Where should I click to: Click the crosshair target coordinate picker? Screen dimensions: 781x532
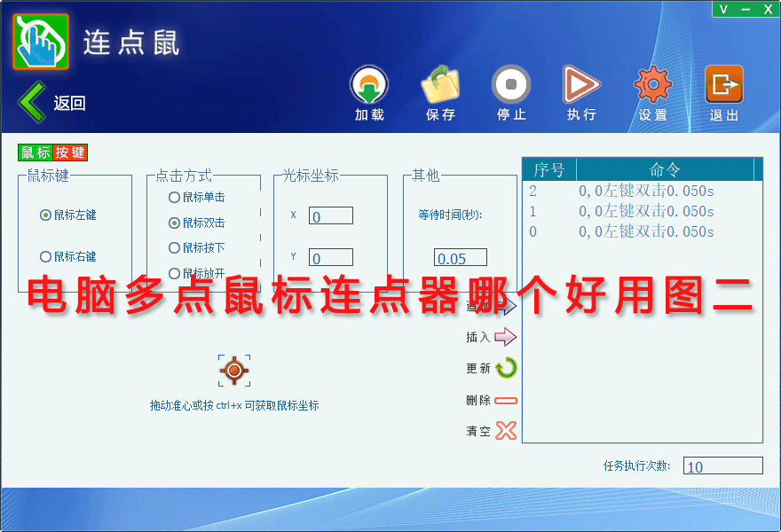click(x=234, y=371)
